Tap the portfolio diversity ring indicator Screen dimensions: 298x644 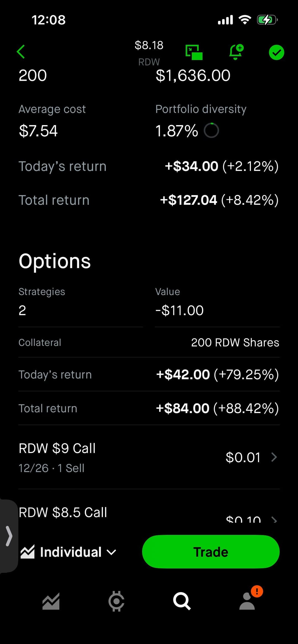coord(211,130)
